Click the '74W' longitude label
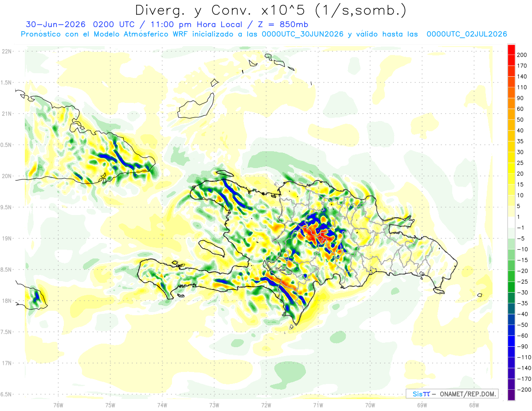This screenshot has height=411, width=532. tap(162, 405)
